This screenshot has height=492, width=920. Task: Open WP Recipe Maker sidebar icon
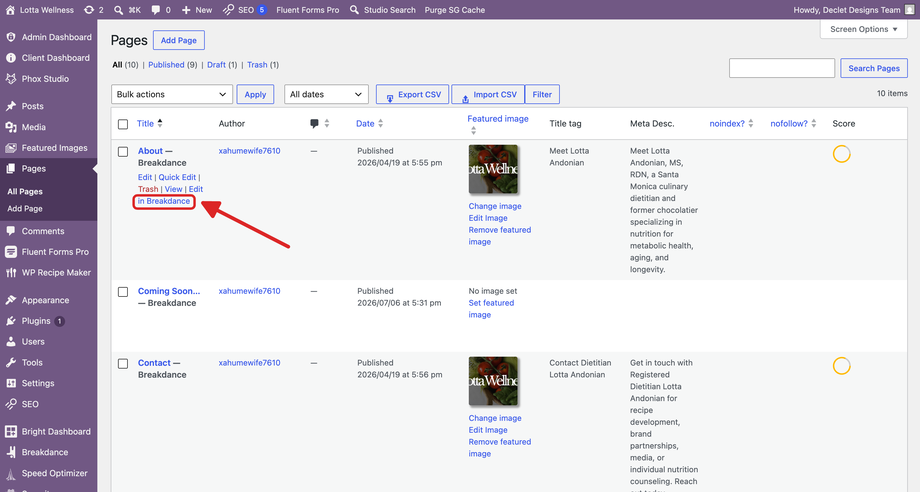coord(11,273)
